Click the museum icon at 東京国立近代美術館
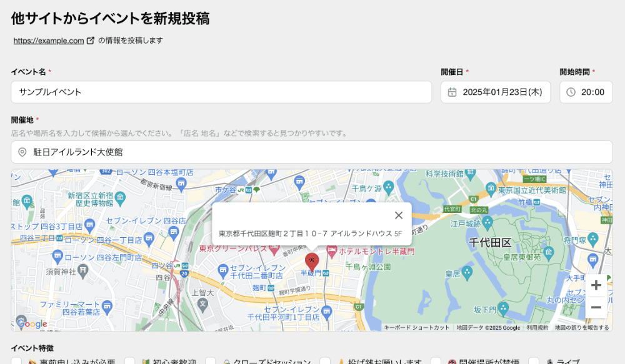This screenshot has width=625, height=364. point(491,188)
